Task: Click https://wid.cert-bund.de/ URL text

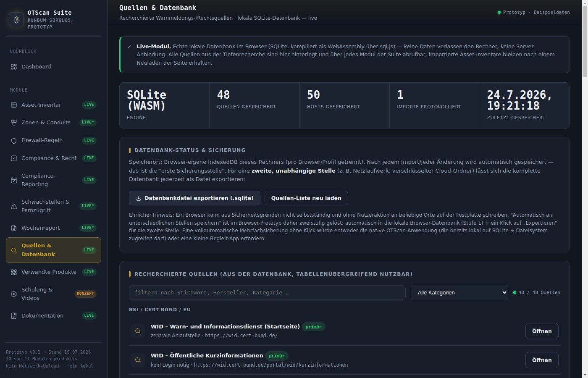Action: tap(241, 336)
